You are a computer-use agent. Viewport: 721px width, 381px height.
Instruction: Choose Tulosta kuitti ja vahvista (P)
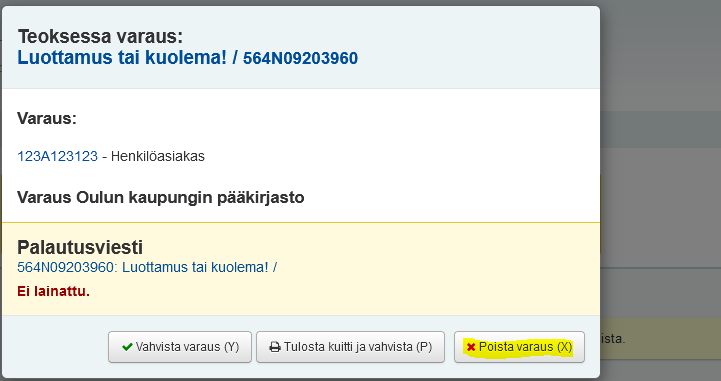(350, 347)
